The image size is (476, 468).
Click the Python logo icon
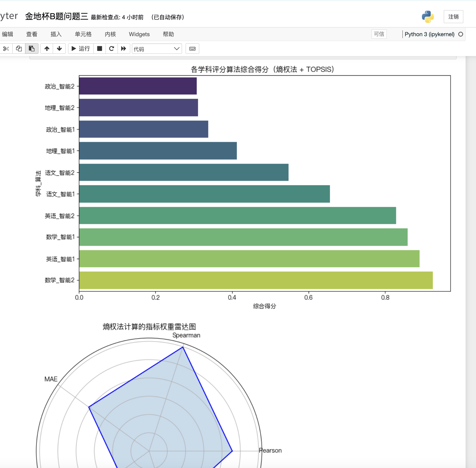(427, 17)
